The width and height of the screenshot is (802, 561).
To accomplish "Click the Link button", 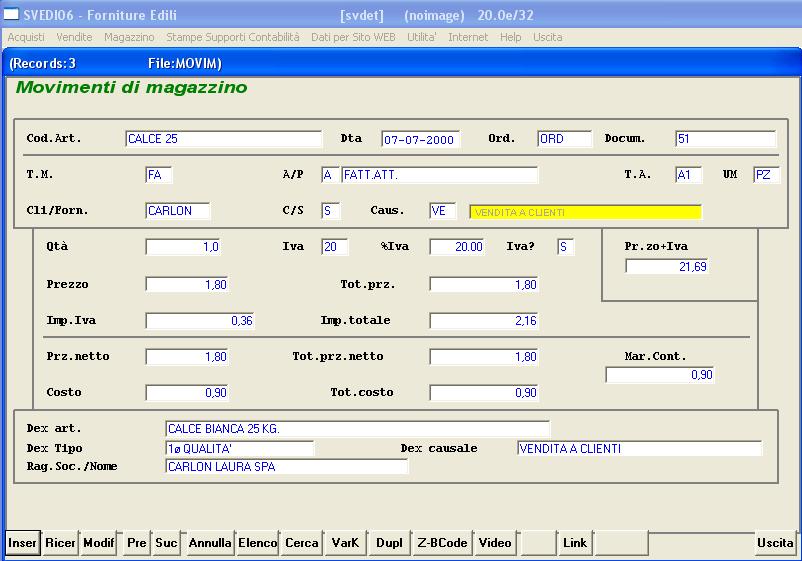I will tap(575, 543).
